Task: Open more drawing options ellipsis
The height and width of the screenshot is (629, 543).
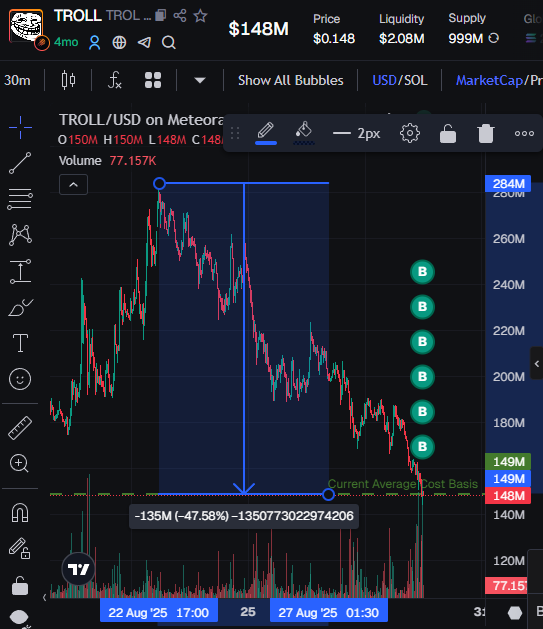Action: coord(524,133)
